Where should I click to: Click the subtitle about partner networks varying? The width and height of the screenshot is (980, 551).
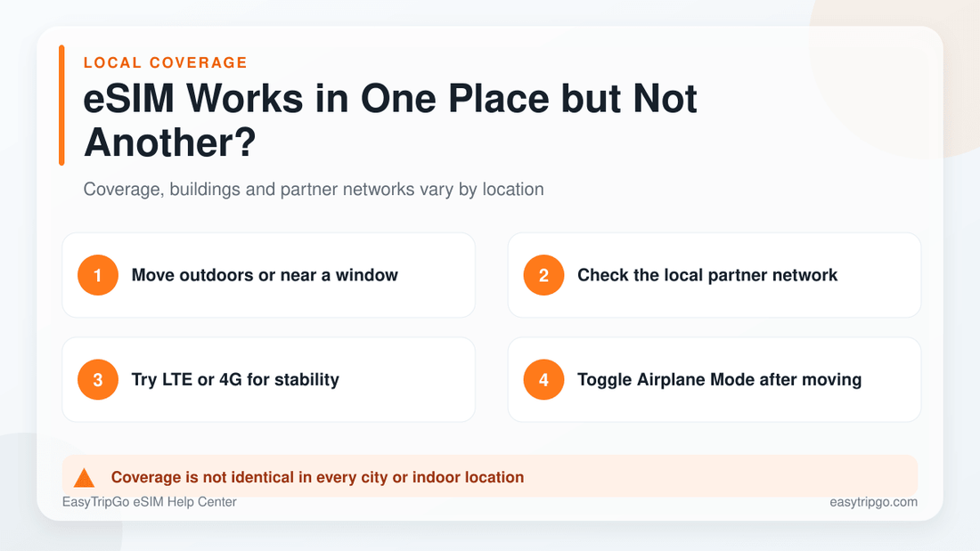pyautogui.click(x=314, y=190)
